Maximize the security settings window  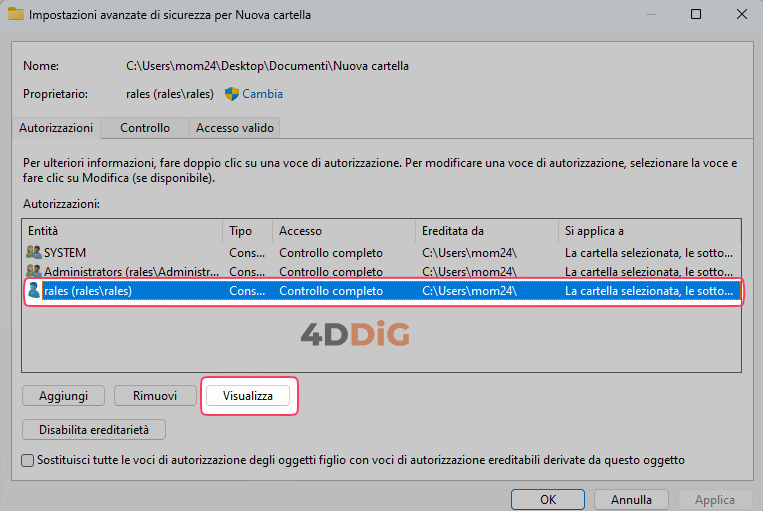(x=696, y=14)
